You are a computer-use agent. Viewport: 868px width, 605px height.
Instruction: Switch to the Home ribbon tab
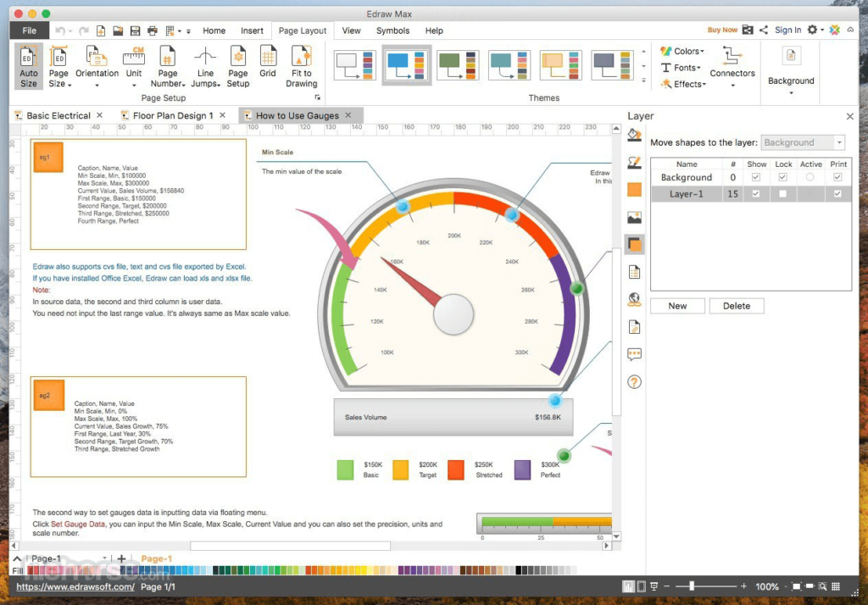(x=214, y=31)
